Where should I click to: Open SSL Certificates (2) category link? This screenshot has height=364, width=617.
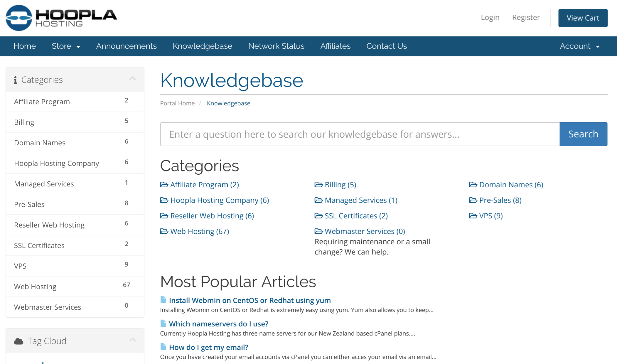click(356, 216)
